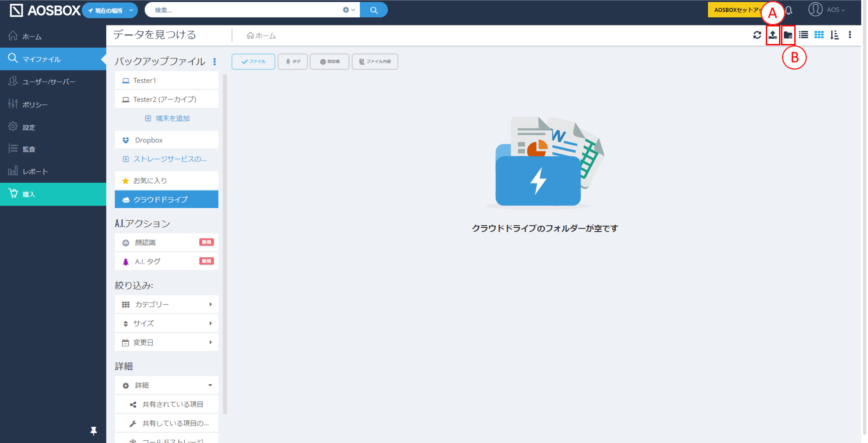Open レポート in the sidebar
This screenshot has height=443, width=868.
pyautogui.click(x=53, y=171)
